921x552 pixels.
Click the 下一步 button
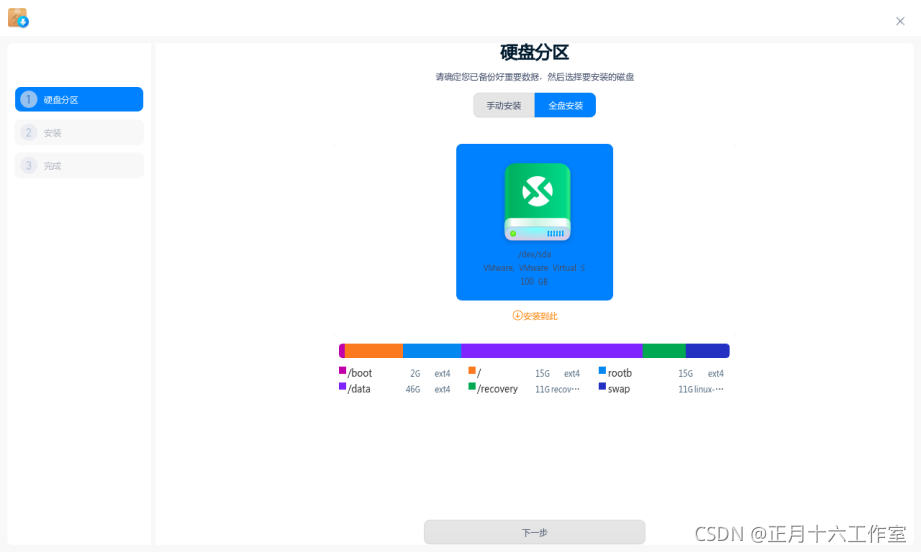(x=535, y=532)
